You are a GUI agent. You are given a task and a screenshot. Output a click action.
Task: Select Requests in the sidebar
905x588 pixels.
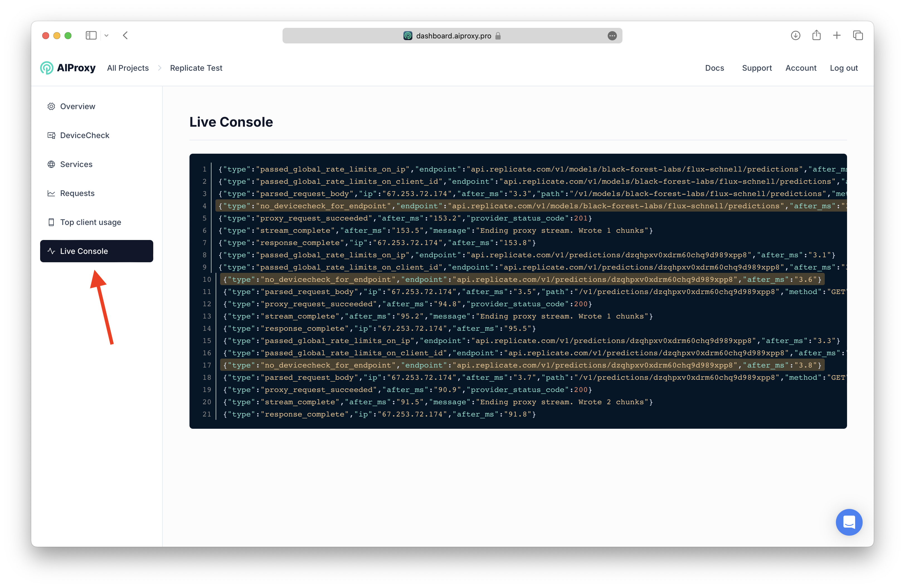point(97,193)
